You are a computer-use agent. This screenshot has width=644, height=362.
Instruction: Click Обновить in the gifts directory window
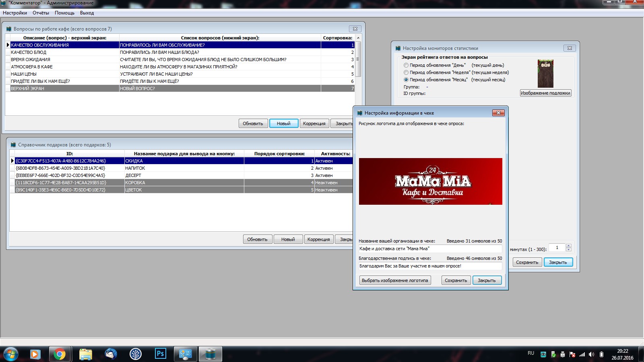point(257,239)
